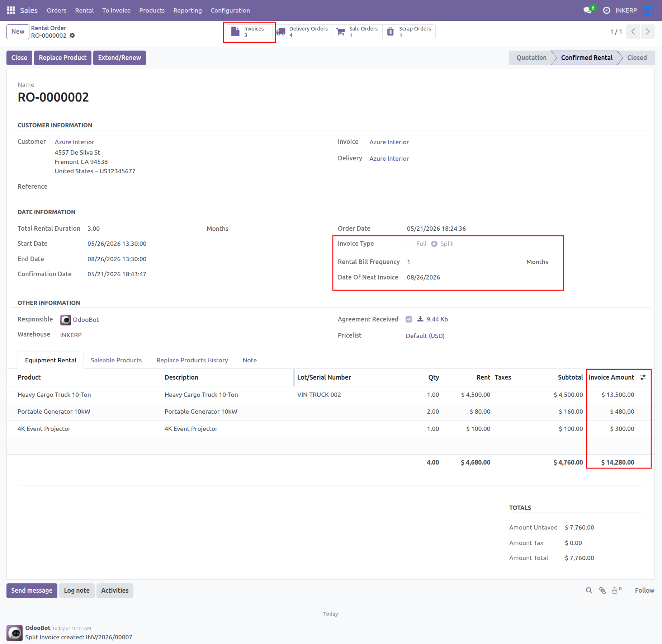The width and height of the screenshot is (662, 644).
Task: Set status to Closed in statusbar
Action: (637, 58)
